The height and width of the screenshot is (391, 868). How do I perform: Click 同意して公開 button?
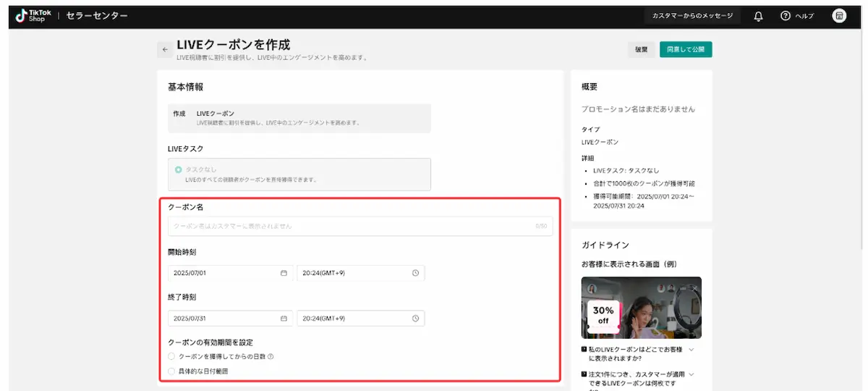(x=686, y=49)
